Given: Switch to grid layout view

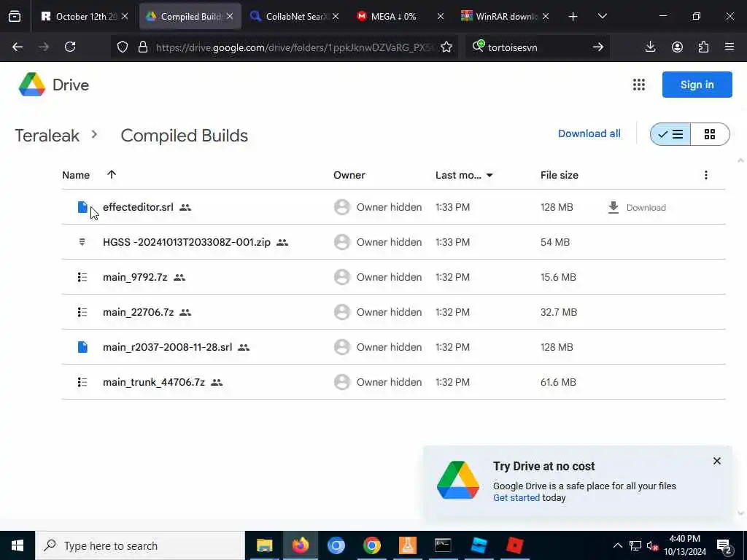Looking at the screenshot, I should [710, 134].
